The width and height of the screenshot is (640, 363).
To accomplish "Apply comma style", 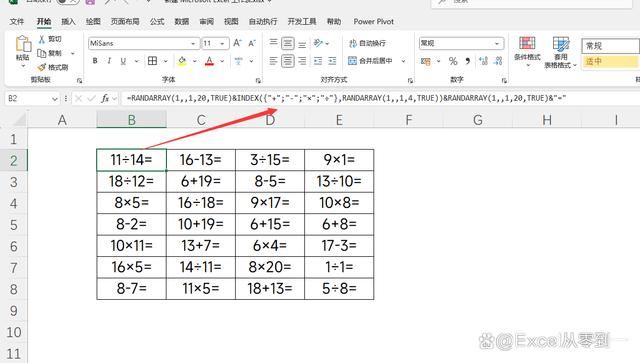I will pyautogui.click(x=468, y=61).
